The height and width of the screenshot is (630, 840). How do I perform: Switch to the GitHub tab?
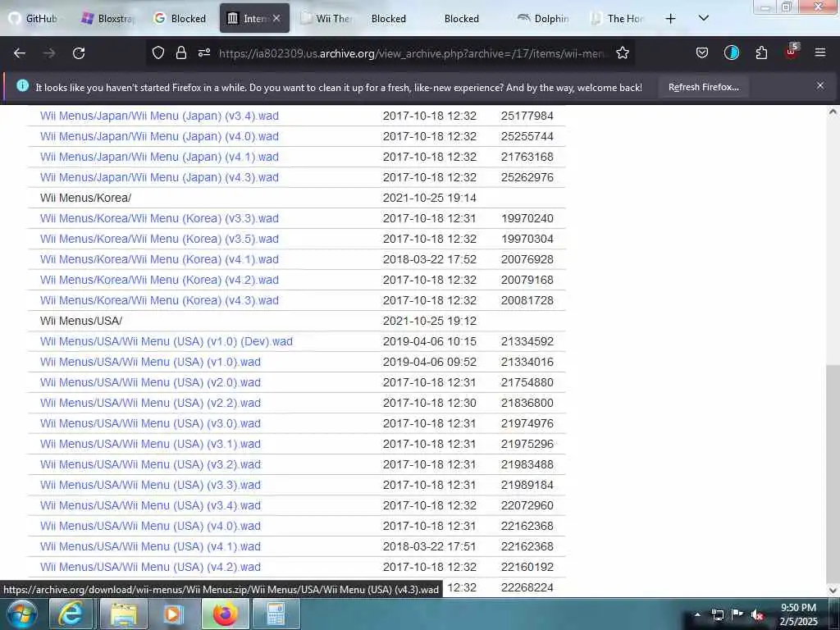point(33,18)
